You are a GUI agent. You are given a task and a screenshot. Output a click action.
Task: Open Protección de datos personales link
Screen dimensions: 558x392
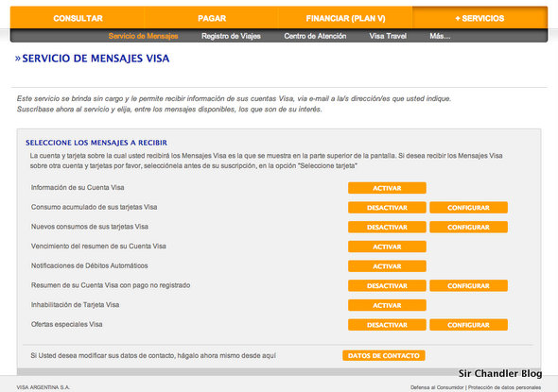tap(505, 387)
